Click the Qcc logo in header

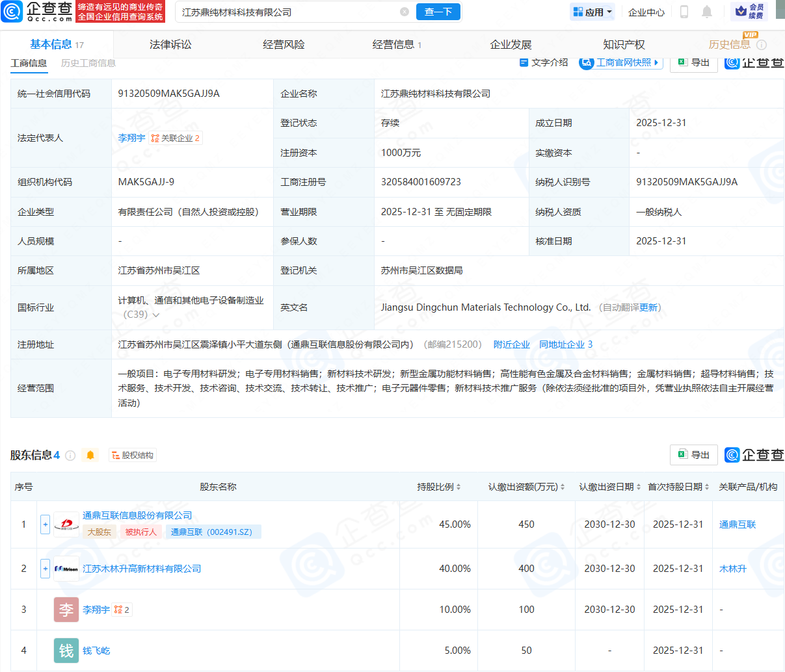(x=37, y=12)
